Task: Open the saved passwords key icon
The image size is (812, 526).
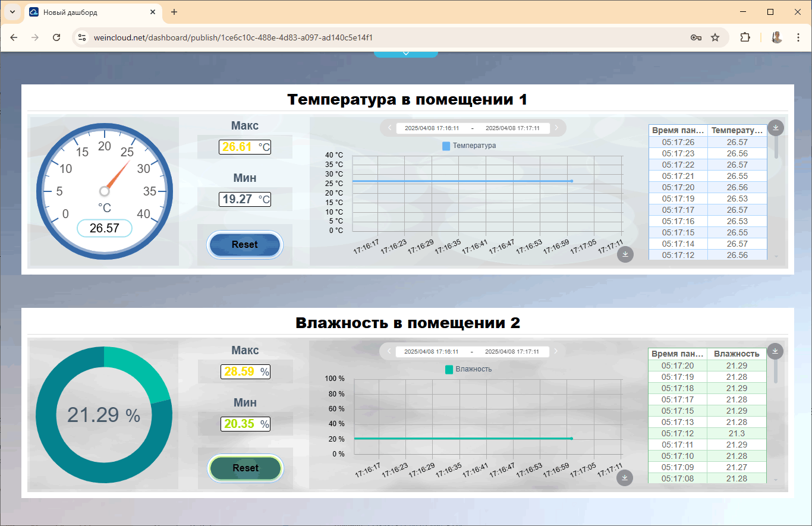Action: [695, 37]
